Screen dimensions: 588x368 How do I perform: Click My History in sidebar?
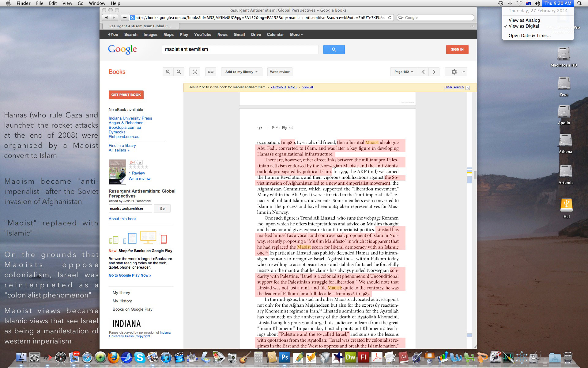[122, 301]
